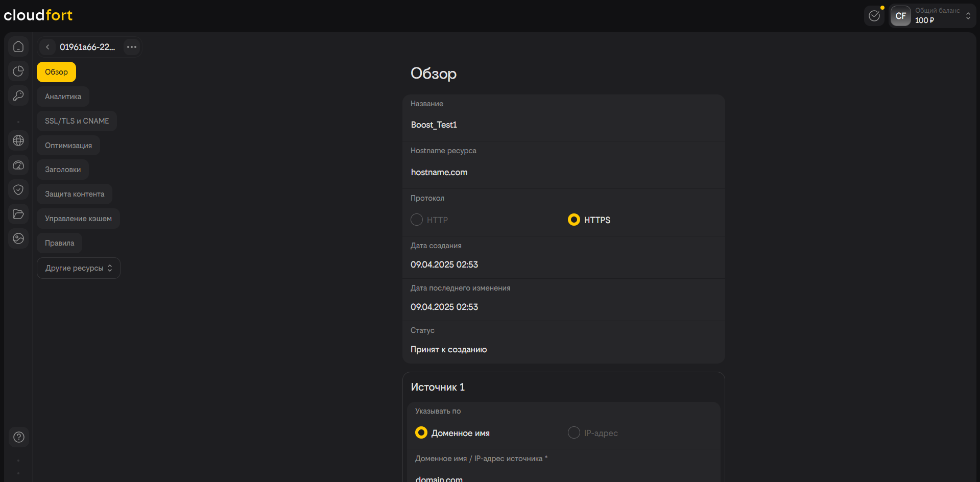
Task: Click the Hostname ресурса field
Action: tap(563, 172)
